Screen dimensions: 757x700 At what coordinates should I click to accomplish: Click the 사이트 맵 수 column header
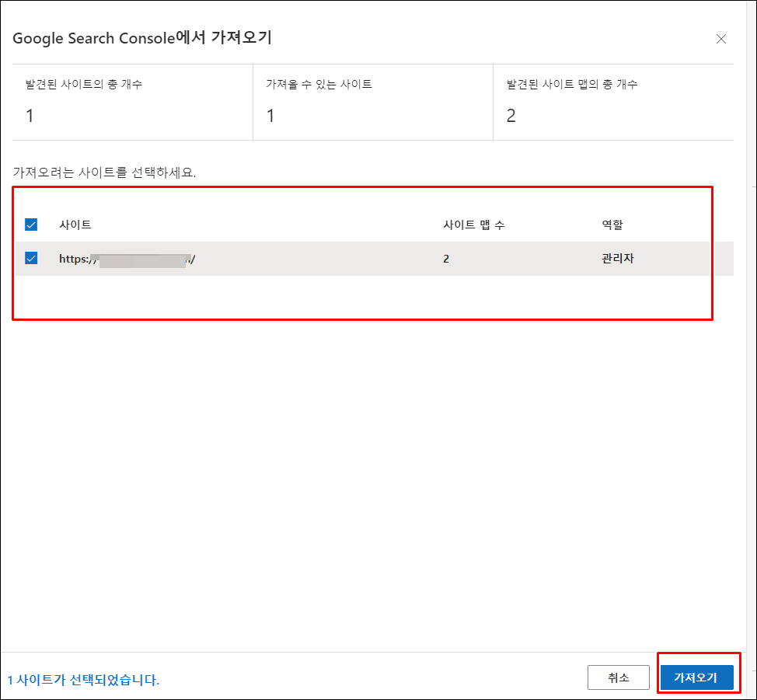pos(474,225)
